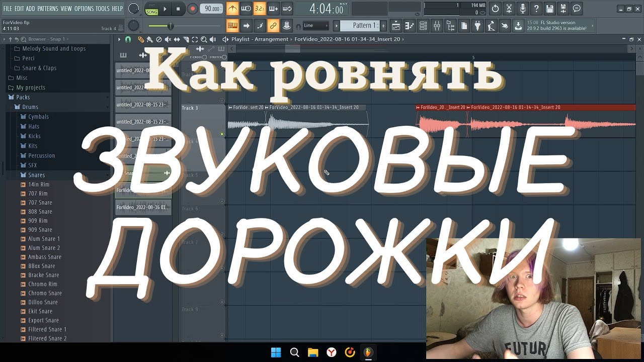
Task: Select the zoom magnifier tool in playlist
Action: click(204, 39)
